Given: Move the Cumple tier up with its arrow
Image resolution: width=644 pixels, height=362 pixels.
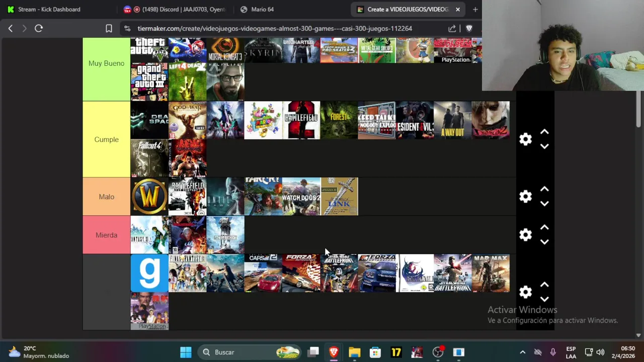Looking at the screenshot, I should pos(544,132).
